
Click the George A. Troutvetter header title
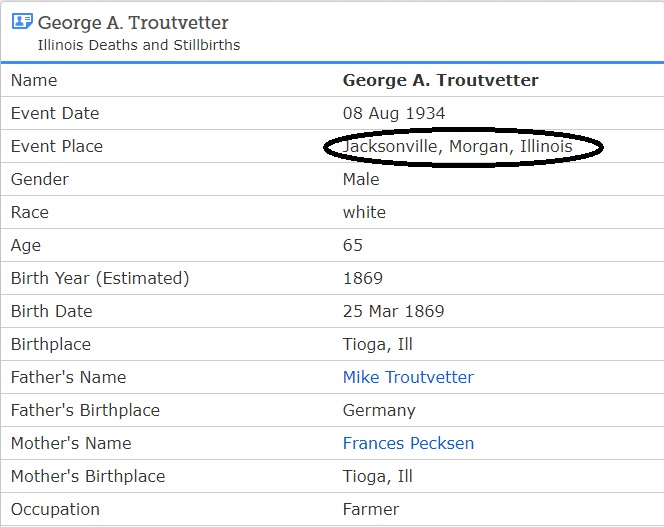click(x=133, y=22)
